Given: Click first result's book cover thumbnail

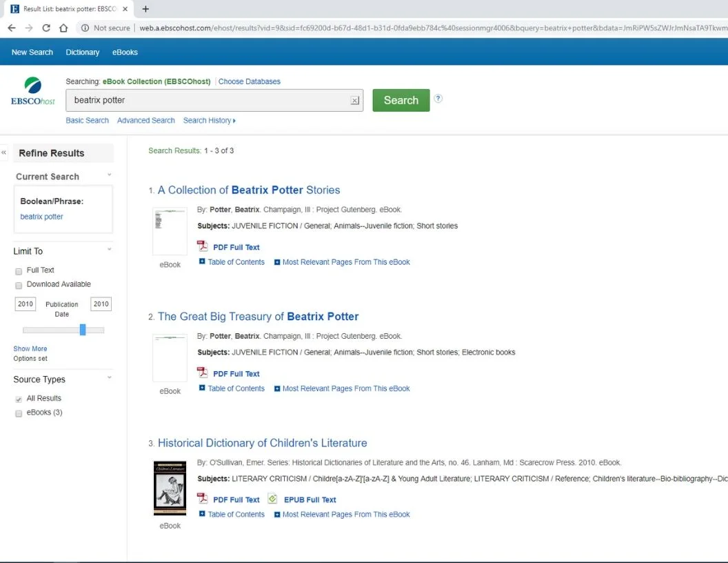Looking at the screenshot, I should 170,231.
